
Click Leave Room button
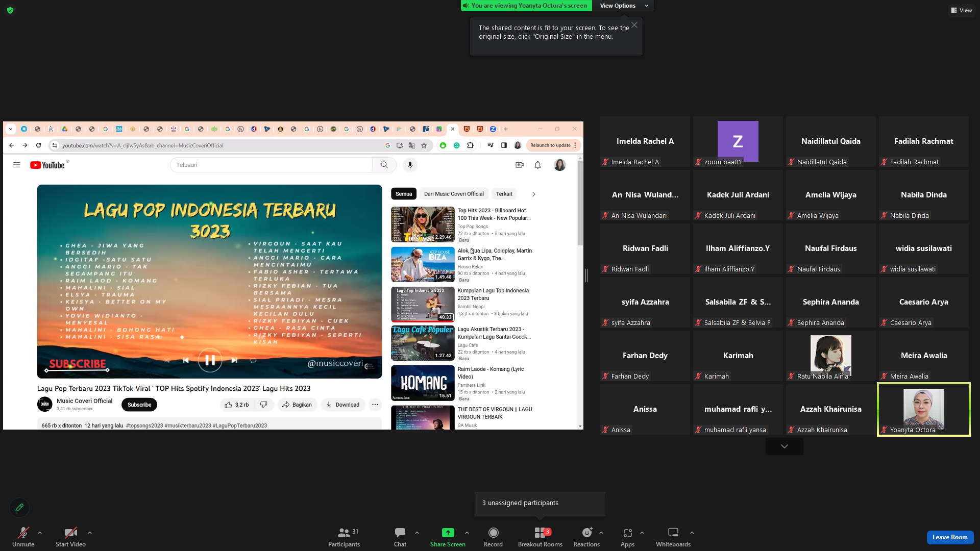tap(950, 537)
